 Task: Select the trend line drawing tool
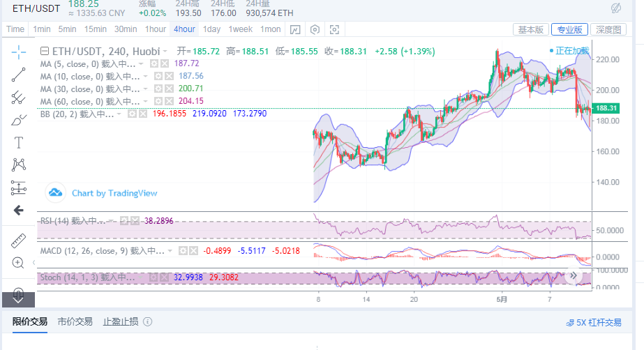(19, 75)
